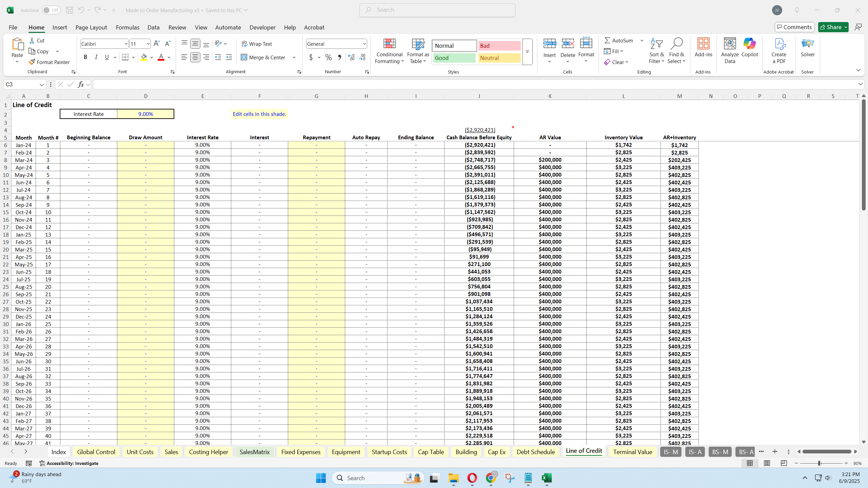868x488 pixels.
Task: Toggle bold formatting
Action: 85,57
